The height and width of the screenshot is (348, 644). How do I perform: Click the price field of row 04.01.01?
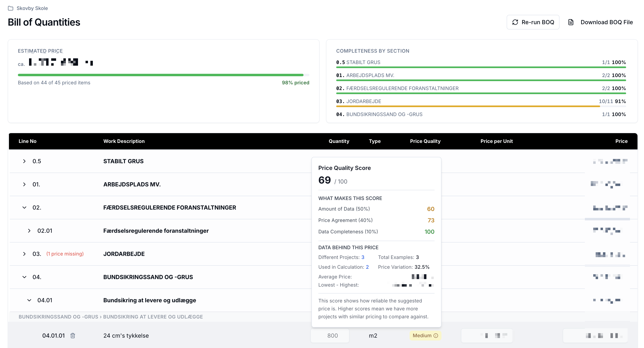pos(595,335)
